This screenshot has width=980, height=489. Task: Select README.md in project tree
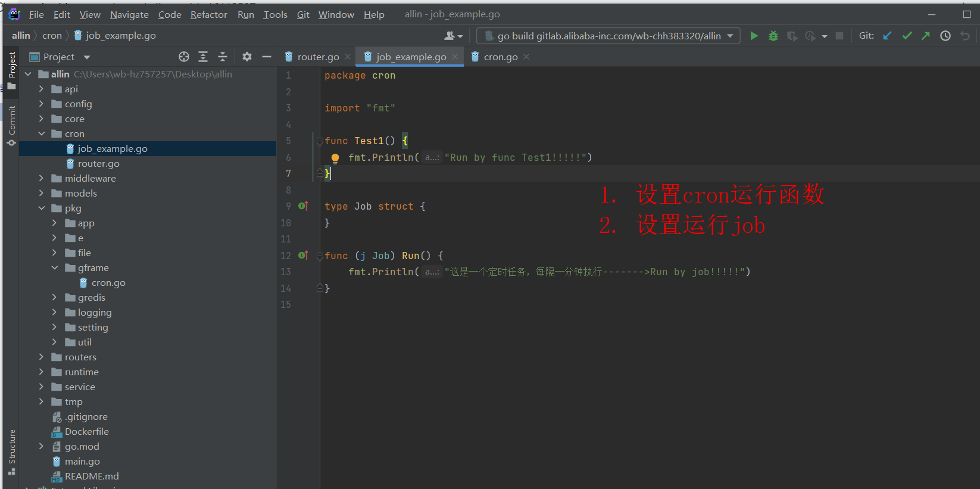point(92,476)
